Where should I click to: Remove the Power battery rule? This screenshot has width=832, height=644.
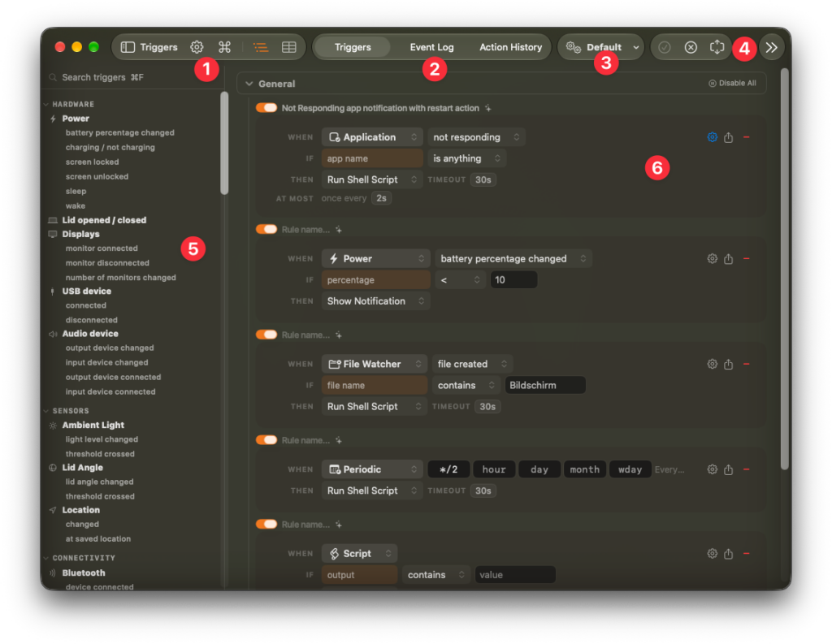pyautogui.click(x=746, y=259)
